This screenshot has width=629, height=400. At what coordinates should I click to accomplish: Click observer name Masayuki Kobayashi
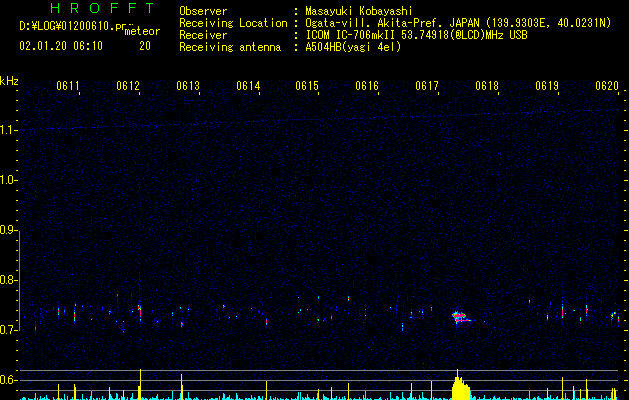pos(359,11)
